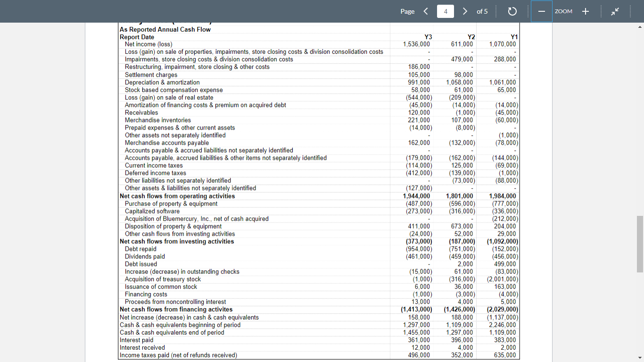
Task: Click 'Financing costs' row label
Action: (146, 294)
